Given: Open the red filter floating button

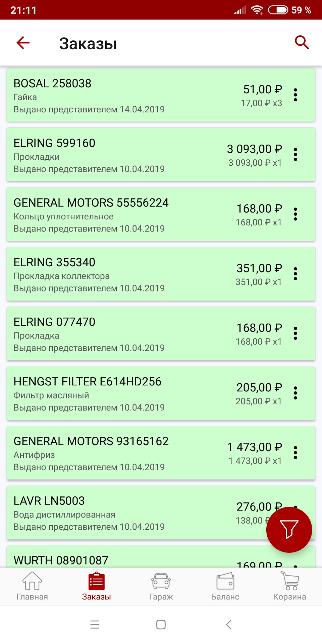Looking at the screenshot, I should coord(289,530).
